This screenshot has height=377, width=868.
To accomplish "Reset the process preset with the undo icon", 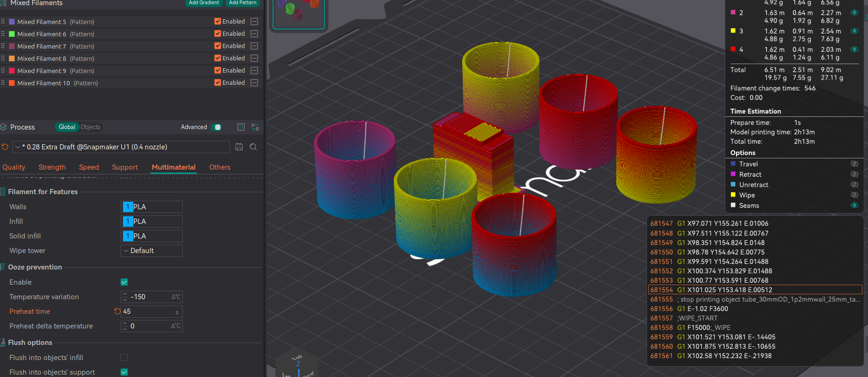I will pyautogui.click(x=5, y=147).
